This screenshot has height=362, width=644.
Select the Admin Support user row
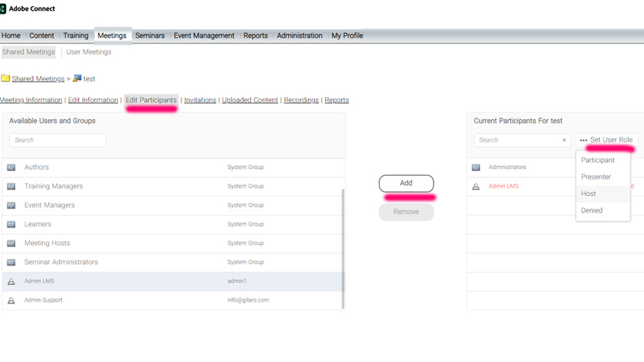click(x=172, y=300)
